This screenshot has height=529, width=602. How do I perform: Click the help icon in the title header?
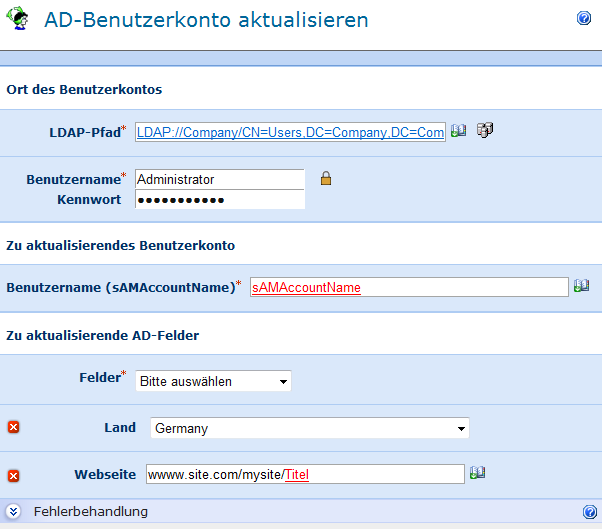pos(584,19)
